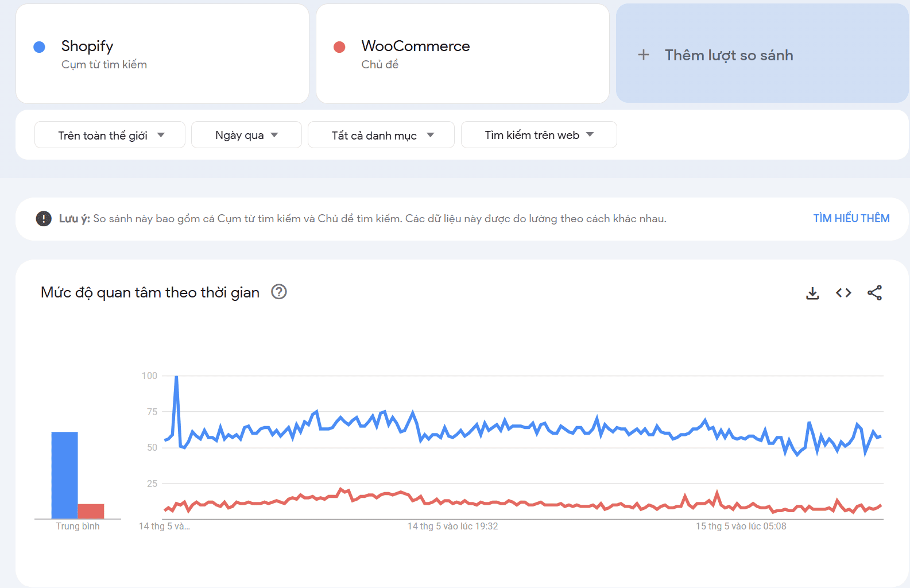Image resolution: width=910 pixels, height=588 pixels.
Task: Click the 14 thg 5 19:32 axis label
Action: (x=452, y=526)
